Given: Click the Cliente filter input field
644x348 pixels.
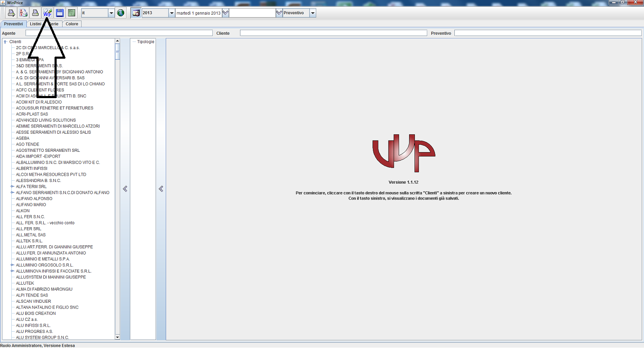Looking at the screenshot, I should tap(334, 33).
